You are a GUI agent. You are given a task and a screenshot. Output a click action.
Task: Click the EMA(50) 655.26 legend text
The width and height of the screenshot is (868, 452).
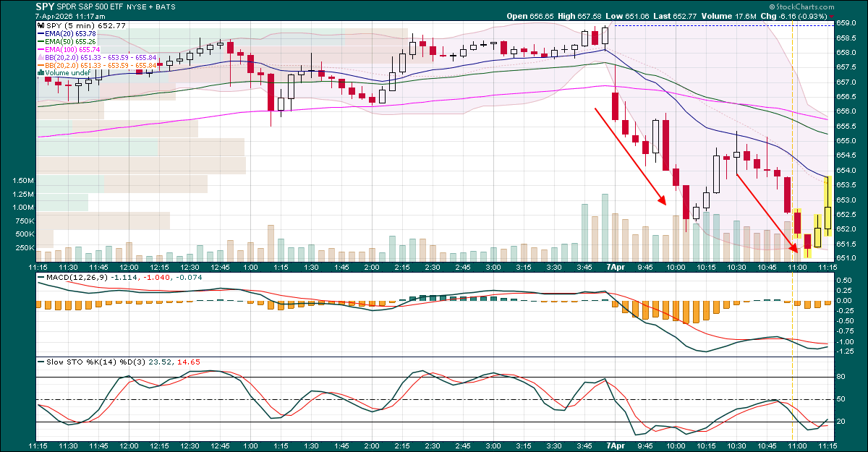(x=71, y=42)
